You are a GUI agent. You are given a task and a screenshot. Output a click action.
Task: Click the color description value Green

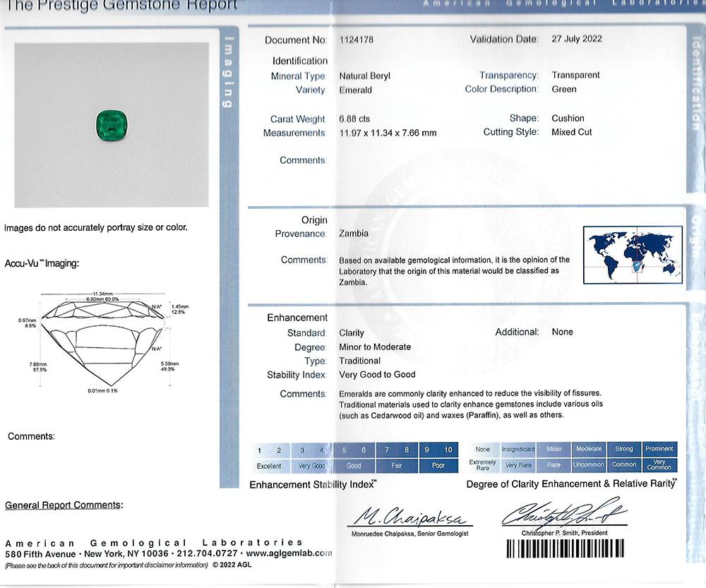click(x=564, y=89)
